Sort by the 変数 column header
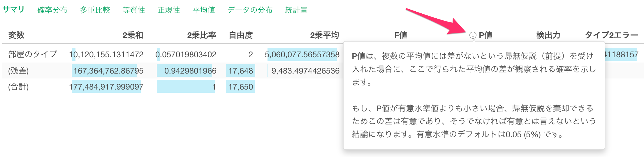644x157 pixels. [x=16, y=35]
